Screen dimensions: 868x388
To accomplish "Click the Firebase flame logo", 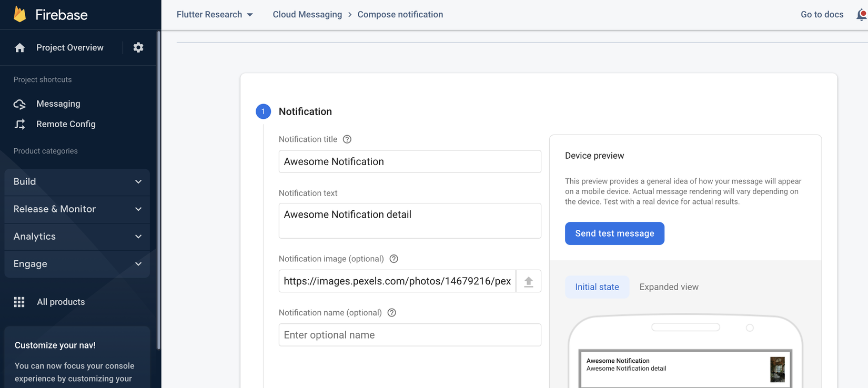I will click(20, 14).
